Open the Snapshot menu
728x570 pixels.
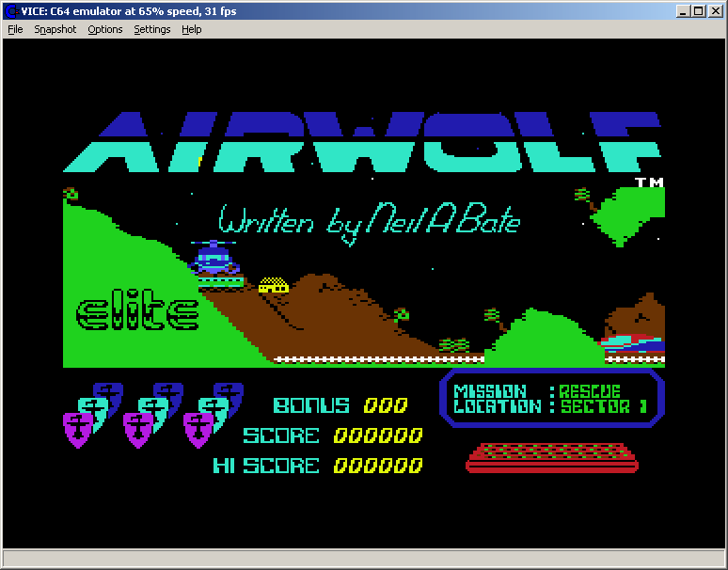pyautogui.click(x=55, y=29)
